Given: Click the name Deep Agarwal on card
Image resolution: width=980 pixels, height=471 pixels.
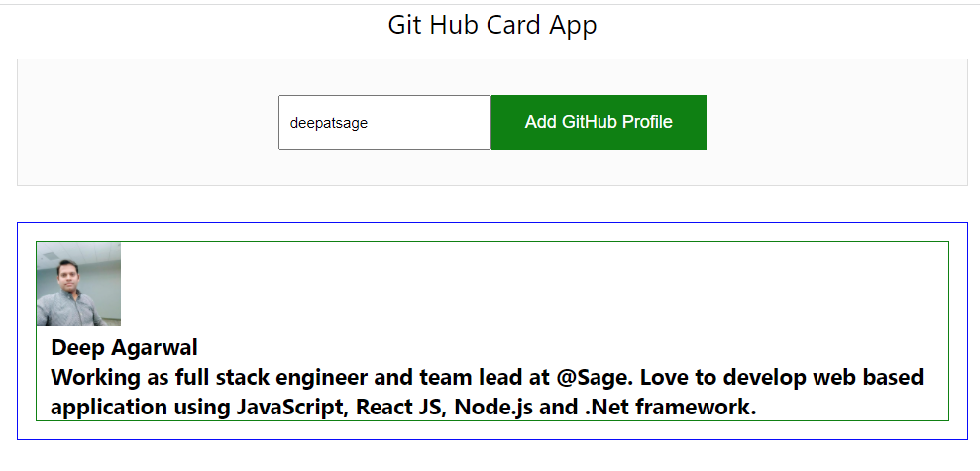Looking at the screenshot, I should [x=125, y=347].
